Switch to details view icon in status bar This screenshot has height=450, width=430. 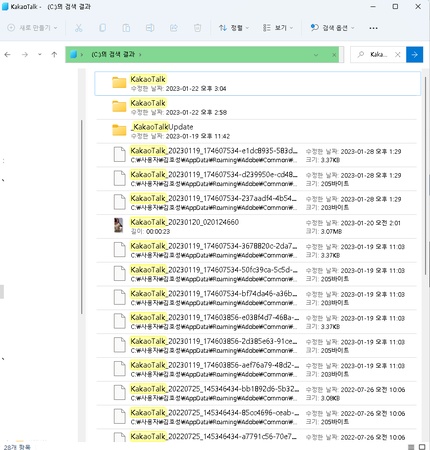pos(411,447)
